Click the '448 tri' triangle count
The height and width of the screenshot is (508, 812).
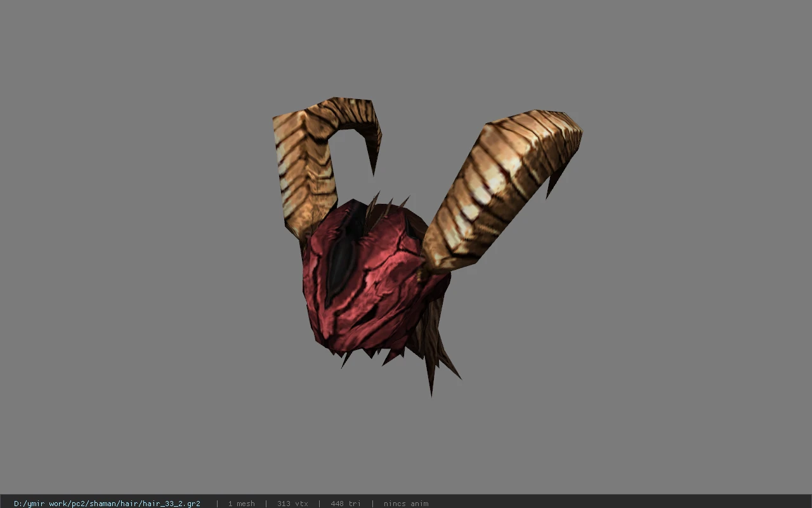point(346,504)
